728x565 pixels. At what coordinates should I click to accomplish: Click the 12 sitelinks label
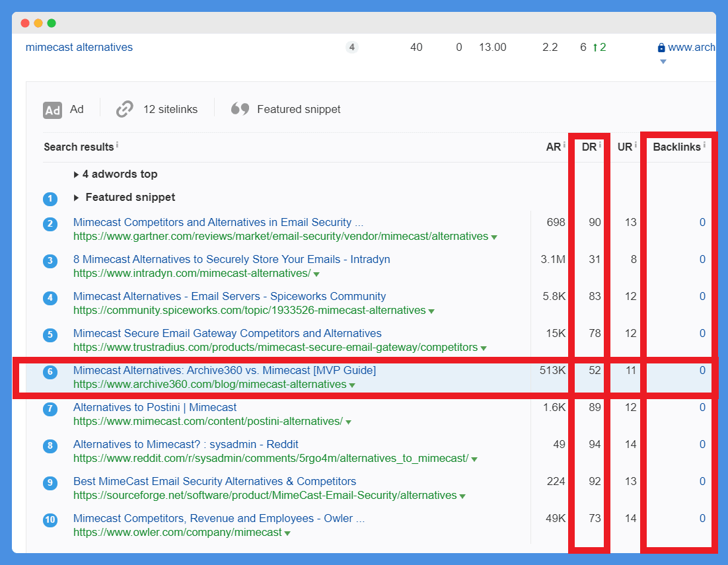170,110
